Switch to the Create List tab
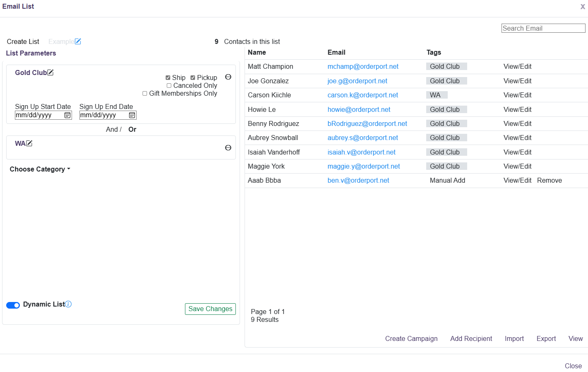Screen dimensions: 588x372 point(23,41)
